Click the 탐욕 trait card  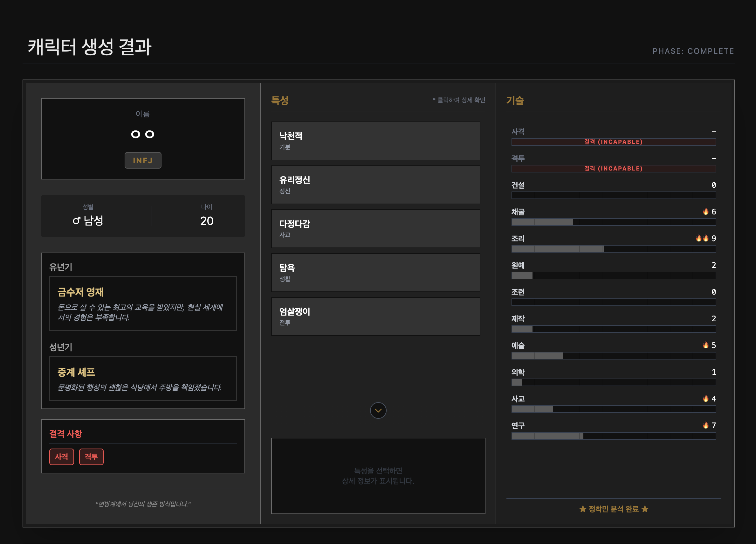[375, 273]
